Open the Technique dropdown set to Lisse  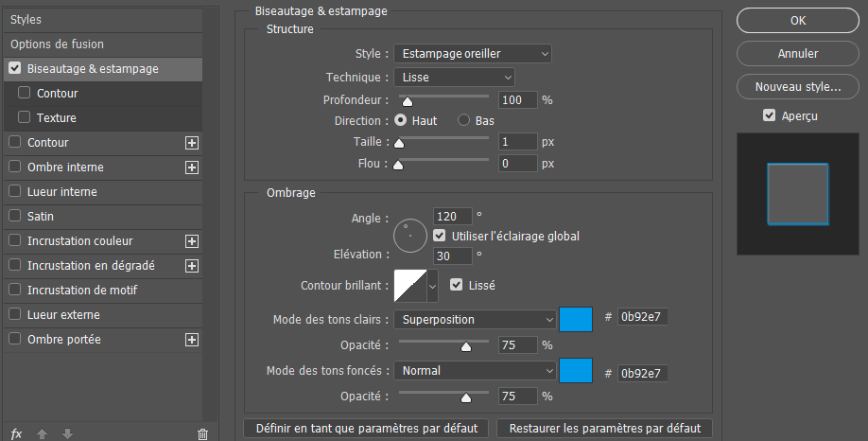[454, 78]
